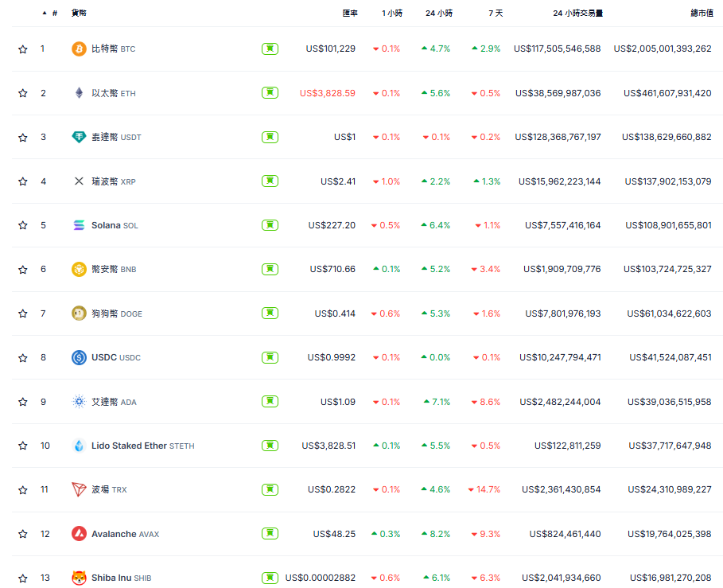Select the Tether USDT logo
Viewport: 723px width, 588px height.
79,137
